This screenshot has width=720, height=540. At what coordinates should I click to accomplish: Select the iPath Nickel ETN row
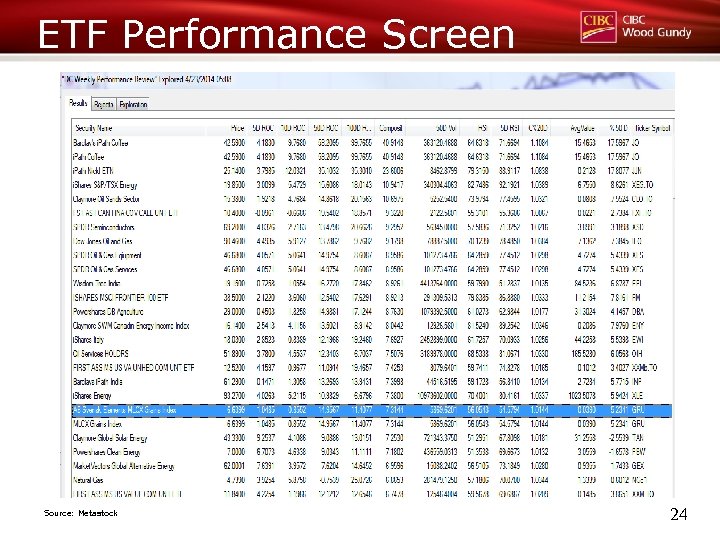tap(372, 171)
